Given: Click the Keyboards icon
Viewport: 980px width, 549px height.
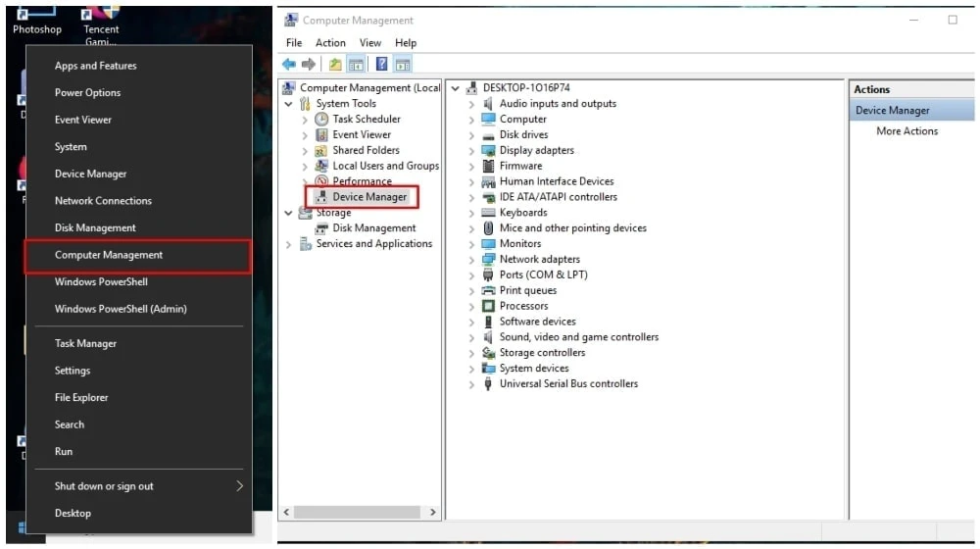Looking at the screenshot, I should tap(488, 213).
